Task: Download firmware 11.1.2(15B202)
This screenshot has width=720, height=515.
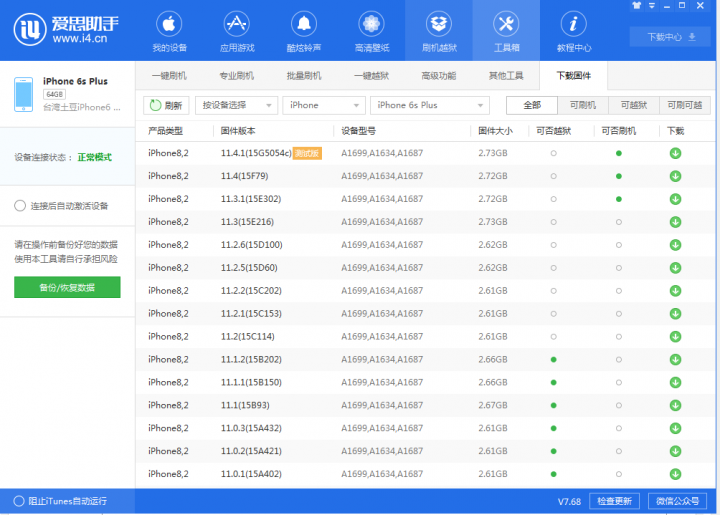Action: point(675,359)
